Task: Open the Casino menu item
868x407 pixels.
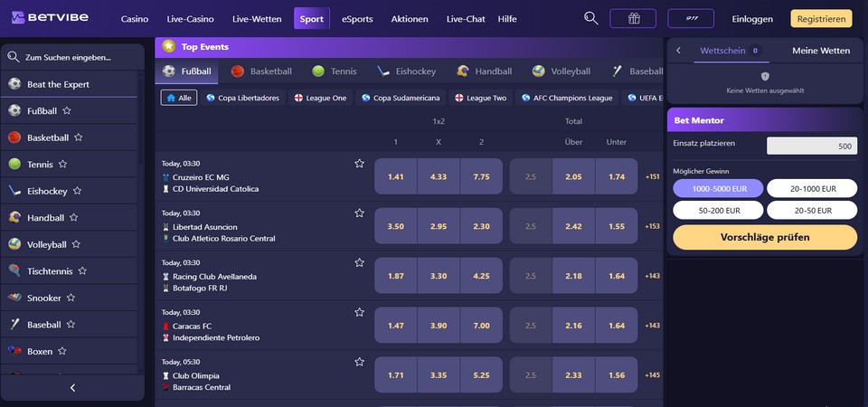Action: point(135,19)
